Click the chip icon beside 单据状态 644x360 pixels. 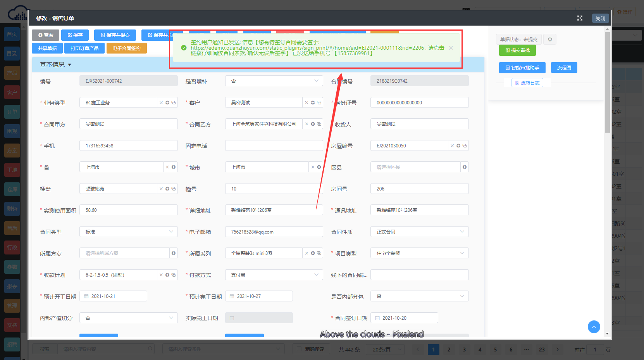550,39
